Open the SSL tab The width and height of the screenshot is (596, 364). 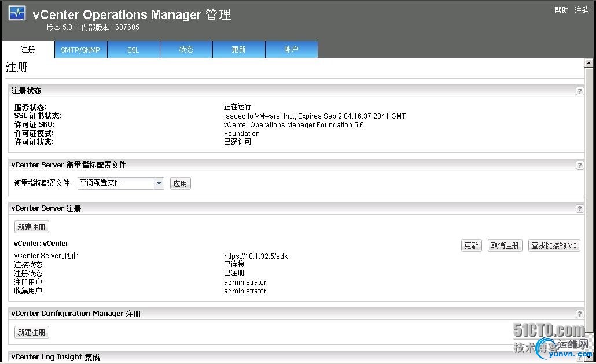(x=134, y=50)
